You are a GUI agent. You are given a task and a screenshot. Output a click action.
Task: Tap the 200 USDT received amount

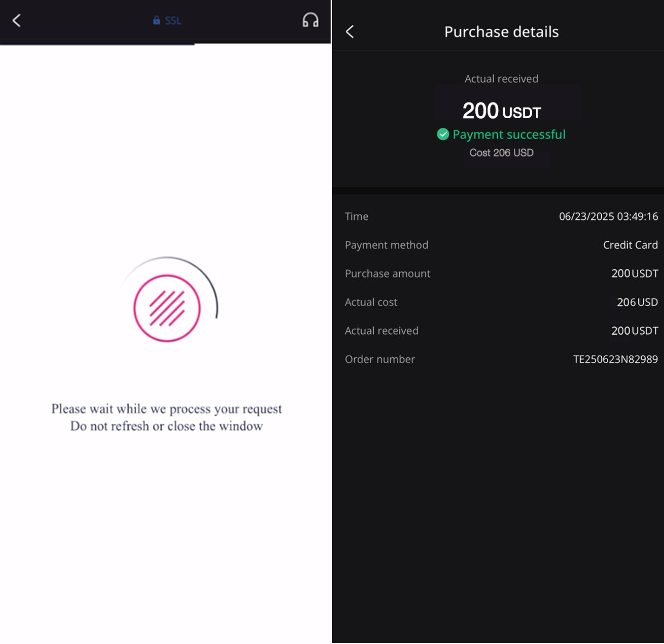(x=501, y=111)
